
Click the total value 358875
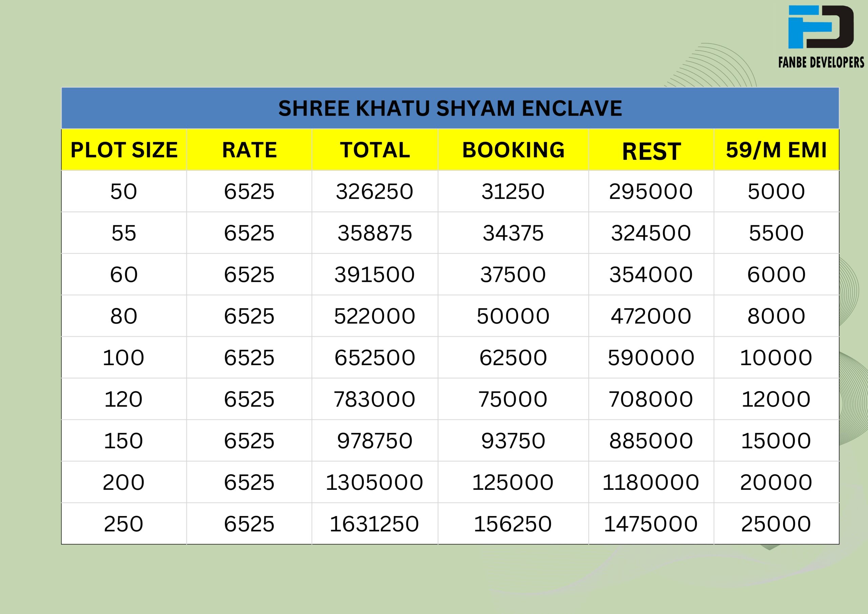pyautogui.click(x=375, y=233)
